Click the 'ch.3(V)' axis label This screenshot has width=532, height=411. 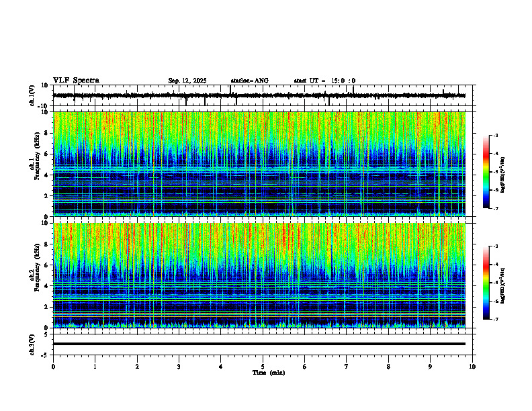32,345
